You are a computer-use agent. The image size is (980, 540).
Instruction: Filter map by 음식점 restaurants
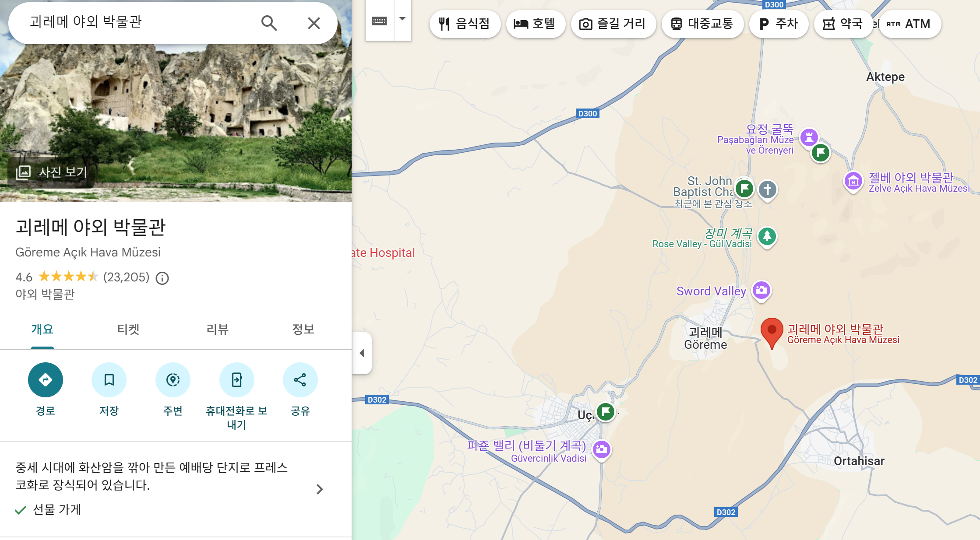coord(465,24)
